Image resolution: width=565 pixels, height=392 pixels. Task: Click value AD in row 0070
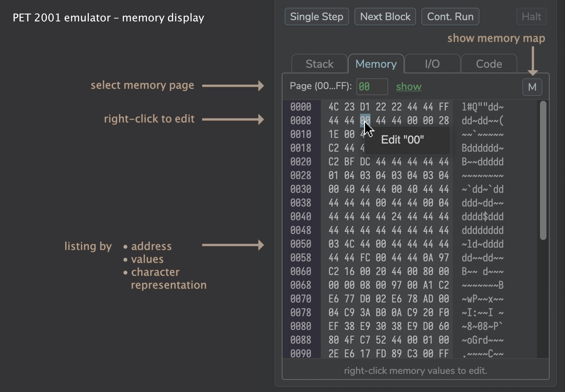(x=428, y=299)
